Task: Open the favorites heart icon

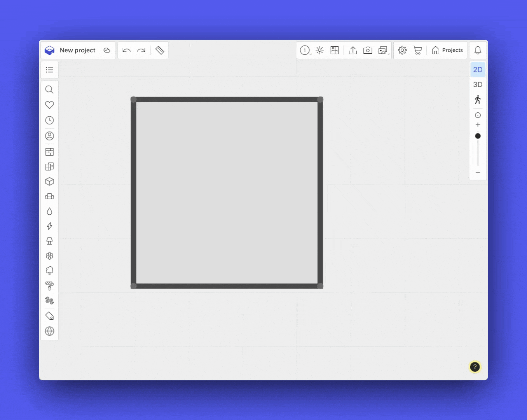Action: 49,105
